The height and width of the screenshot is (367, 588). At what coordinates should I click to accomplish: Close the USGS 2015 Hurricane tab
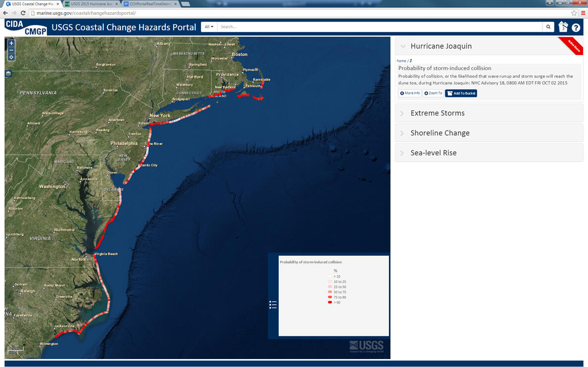pos(117,4)
